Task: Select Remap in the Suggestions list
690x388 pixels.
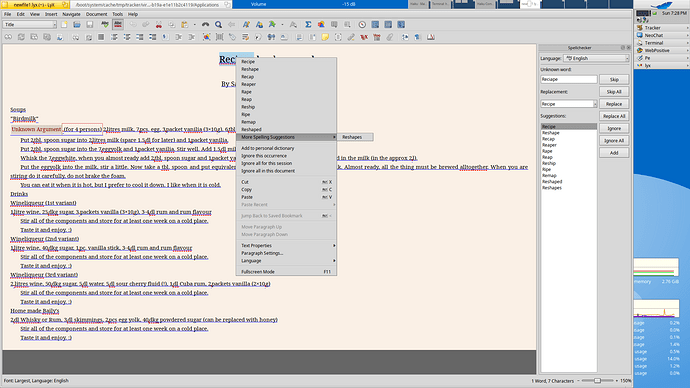Action: pos(569,176)
